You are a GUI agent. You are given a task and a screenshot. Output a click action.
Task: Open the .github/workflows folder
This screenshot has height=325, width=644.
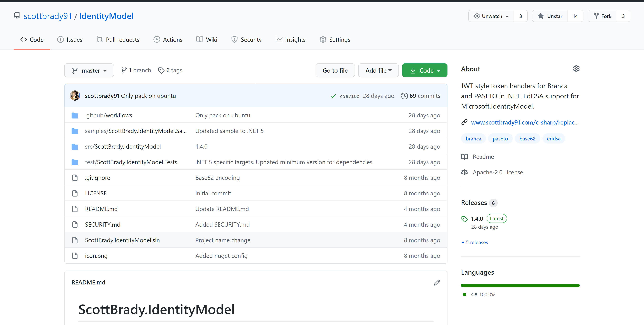[109, 116]
